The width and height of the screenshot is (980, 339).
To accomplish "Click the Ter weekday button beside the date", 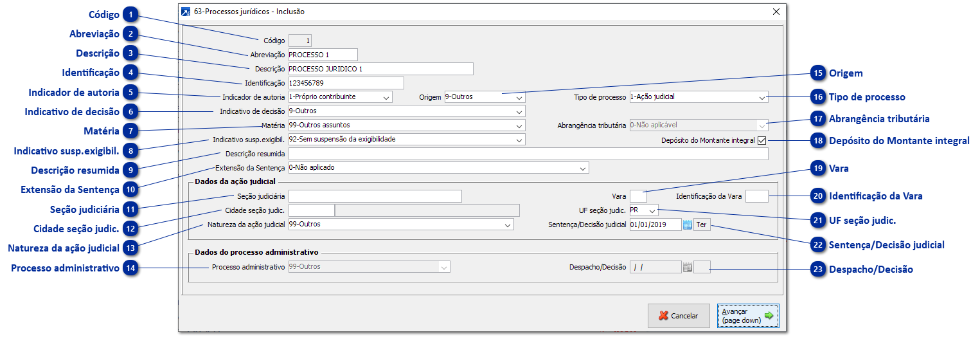I will coord(702,225).
